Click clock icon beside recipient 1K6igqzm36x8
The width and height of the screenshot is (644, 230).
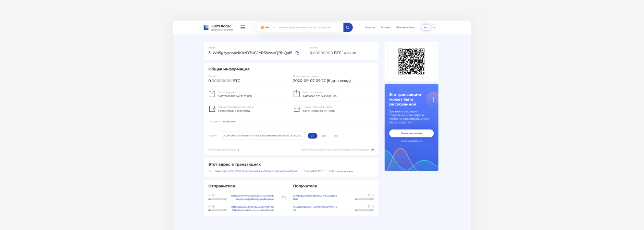pos(369,206)
